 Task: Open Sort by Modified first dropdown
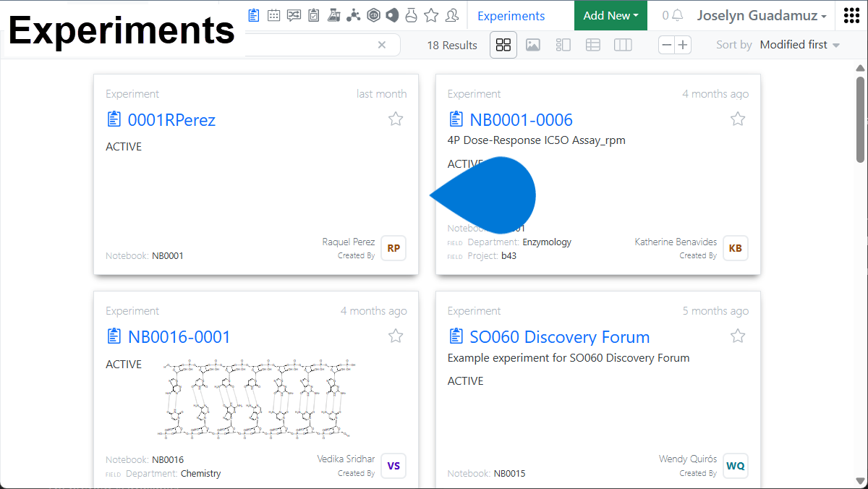(x=799, y=45)
